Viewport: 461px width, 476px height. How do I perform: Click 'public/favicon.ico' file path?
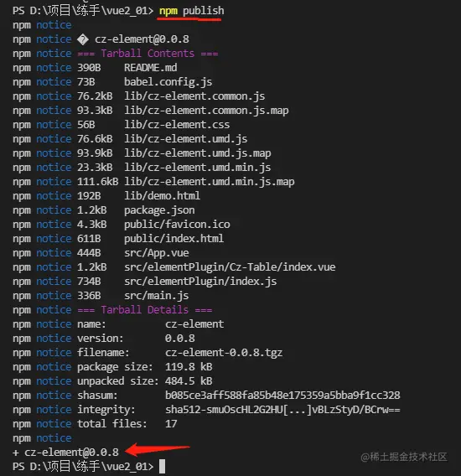[177, 225]
